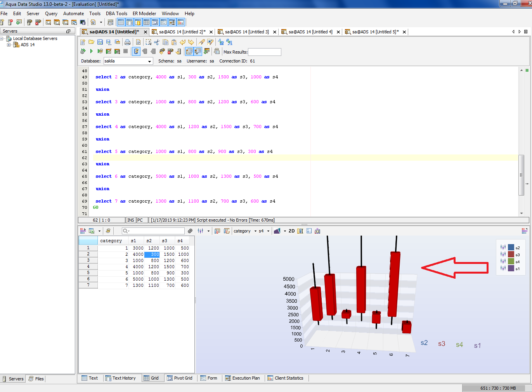Click the Rollback transaction icon
Viewport: 532px width, 392px height.
coord(153,51)
